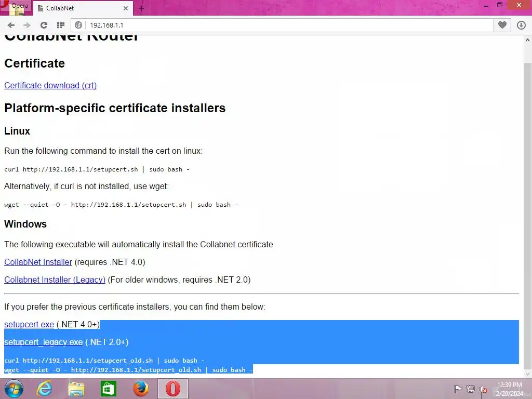Open the Opera menu button
532x399 pixels.
point(16,6)
